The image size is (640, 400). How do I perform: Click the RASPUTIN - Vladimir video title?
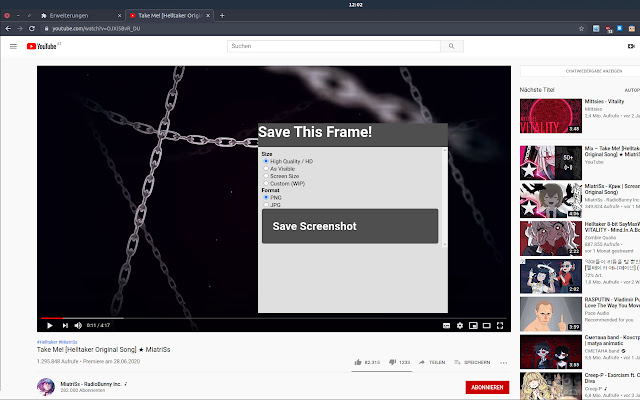[x=612, y=302]
